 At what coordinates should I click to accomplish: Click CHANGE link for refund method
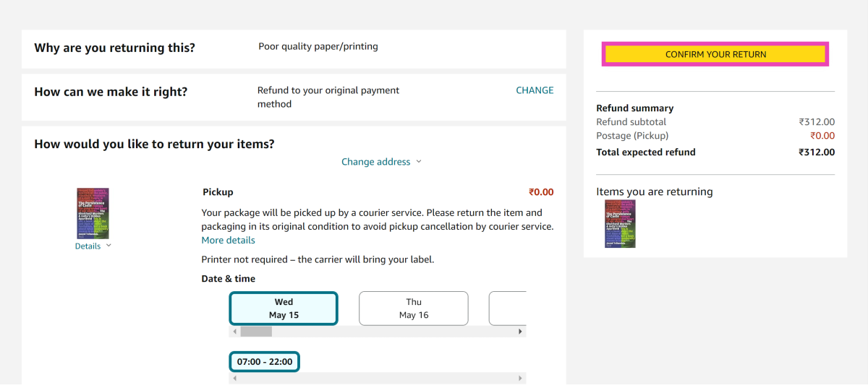(x=535, y=90)
